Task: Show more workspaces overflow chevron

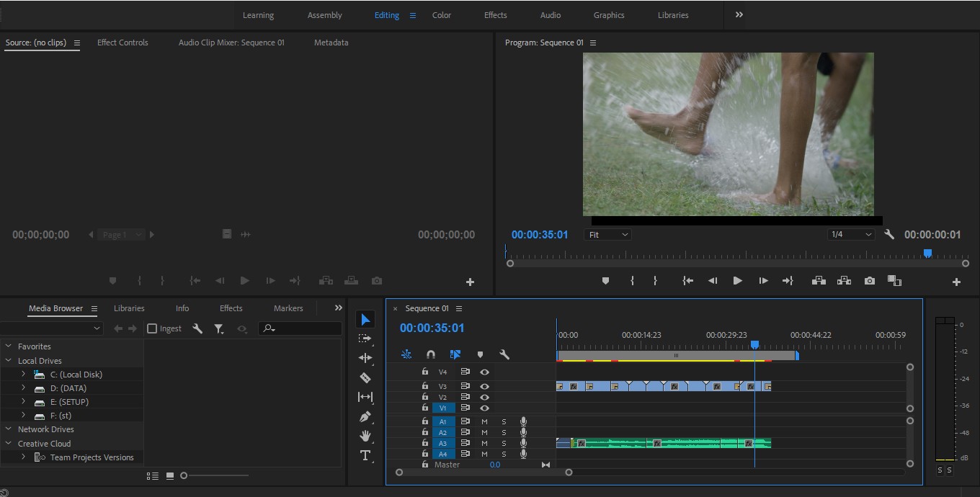Action: coord(739,15)
